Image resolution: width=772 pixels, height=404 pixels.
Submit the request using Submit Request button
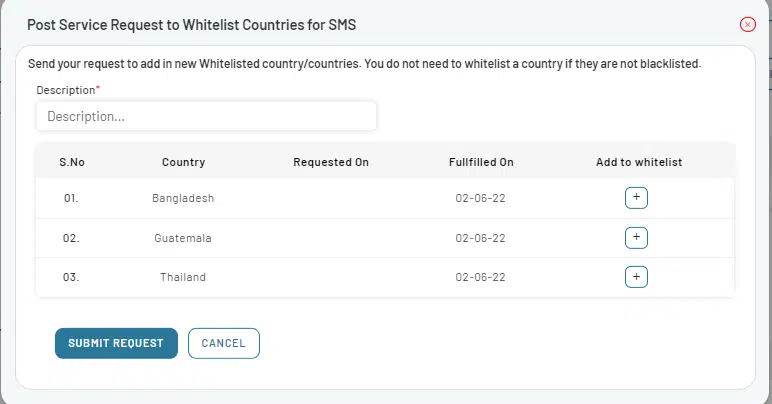pyautogui.click(x=116, y=343)
